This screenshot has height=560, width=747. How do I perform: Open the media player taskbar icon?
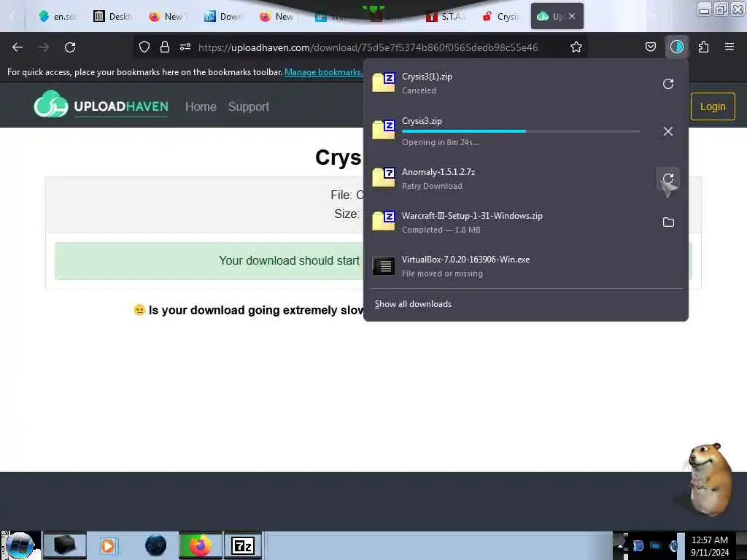click(108, 545)
